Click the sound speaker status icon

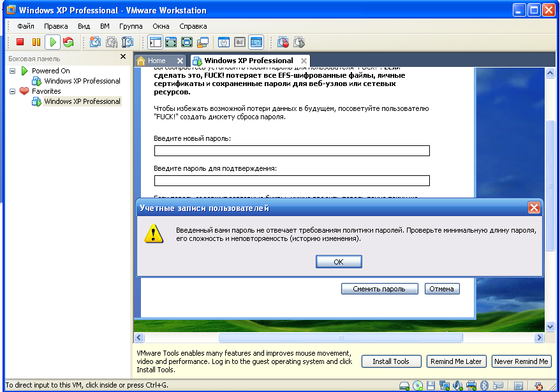458,386
